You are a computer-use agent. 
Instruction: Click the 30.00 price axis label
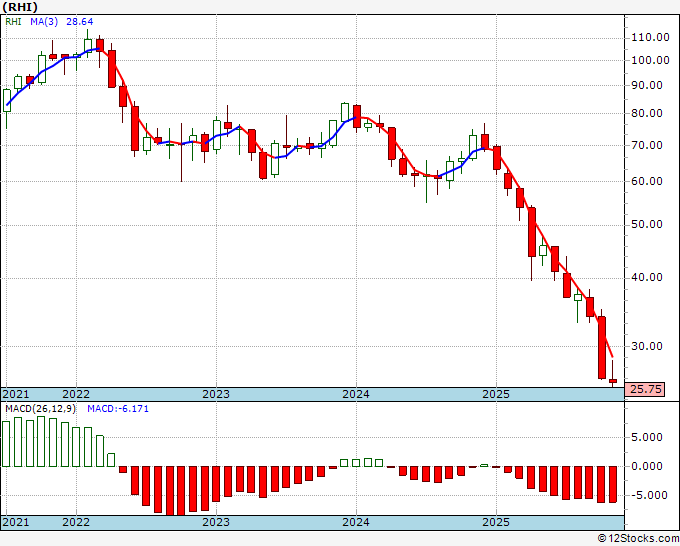[647, 347]
